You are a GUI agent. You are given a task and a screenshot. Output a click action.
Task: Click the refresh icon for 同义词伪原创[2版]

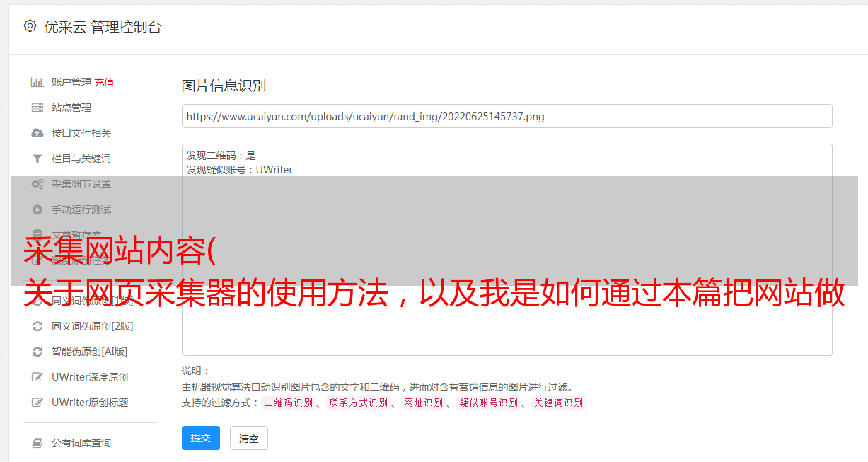(37, 326)
